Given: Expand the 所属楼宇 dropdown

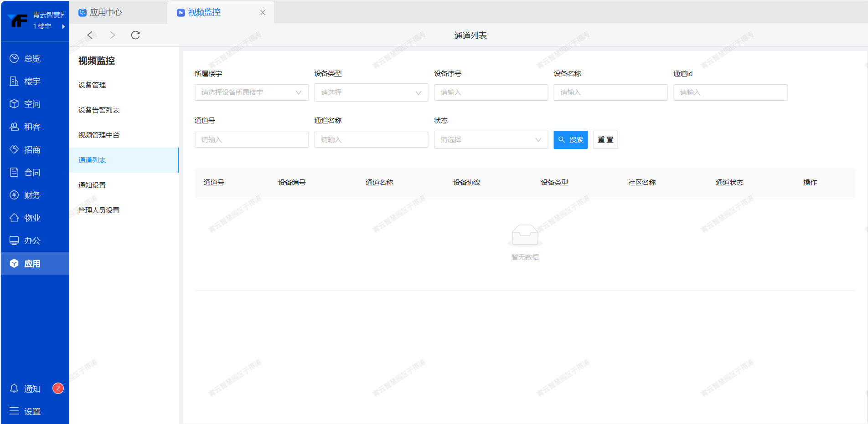Looking at the screenshot, I should tap(251, 92).
